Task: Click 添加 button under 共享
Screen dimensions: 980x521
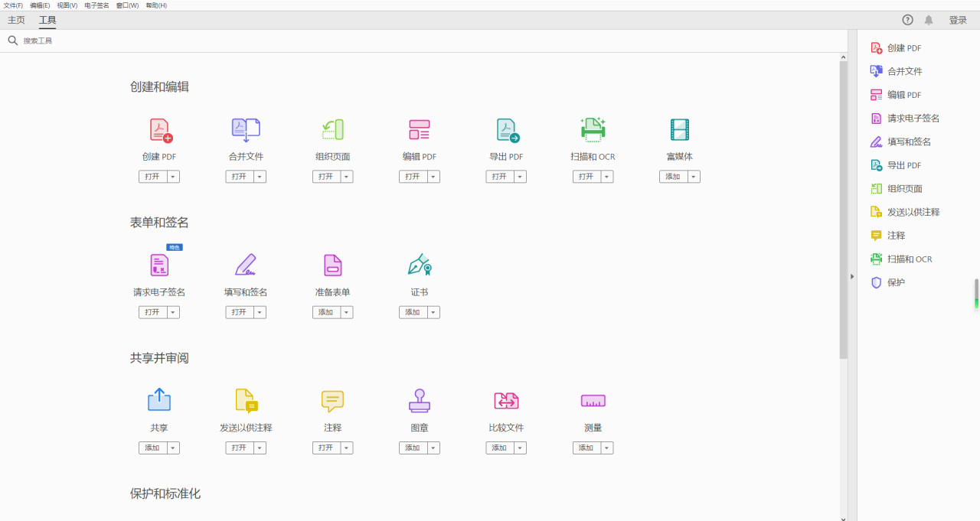Action: [152, 448]
